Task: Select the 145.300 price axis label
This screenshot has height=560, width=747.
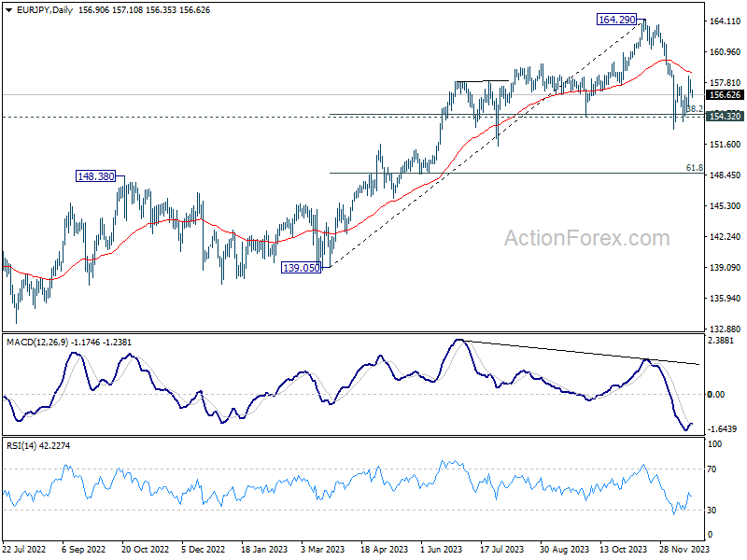Action: pyautogui.click(x=726, y=206)
